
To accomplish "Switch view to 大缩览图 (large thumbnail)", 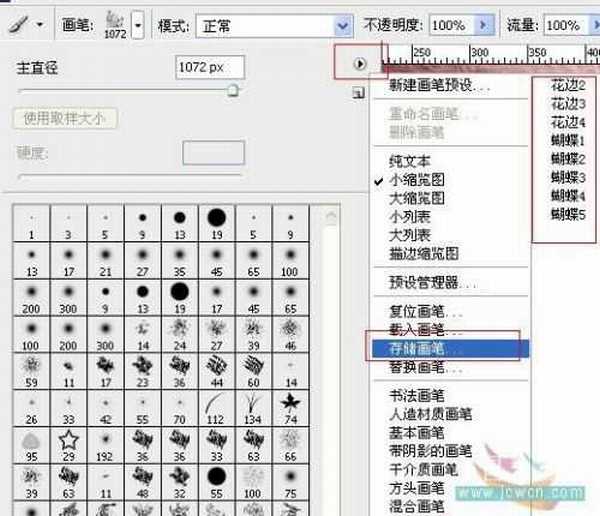I will 415,198.
